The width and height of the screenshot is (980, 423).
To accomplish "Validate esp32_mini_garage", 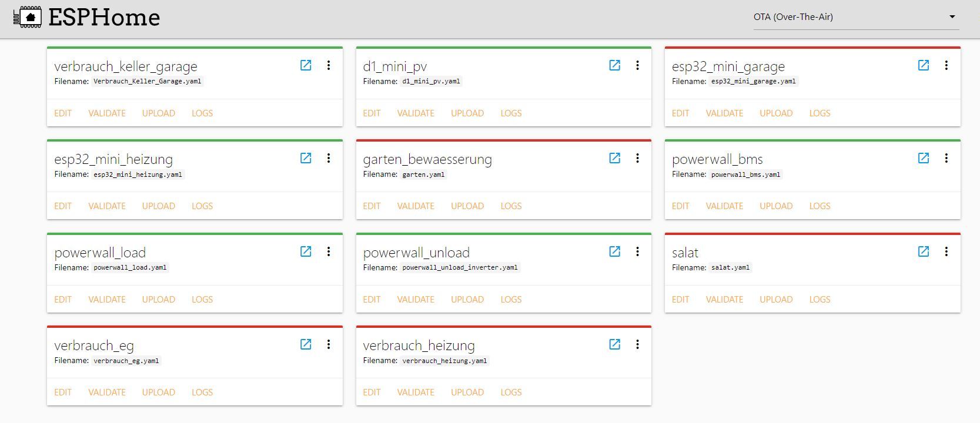I will (x=724, y=113).
